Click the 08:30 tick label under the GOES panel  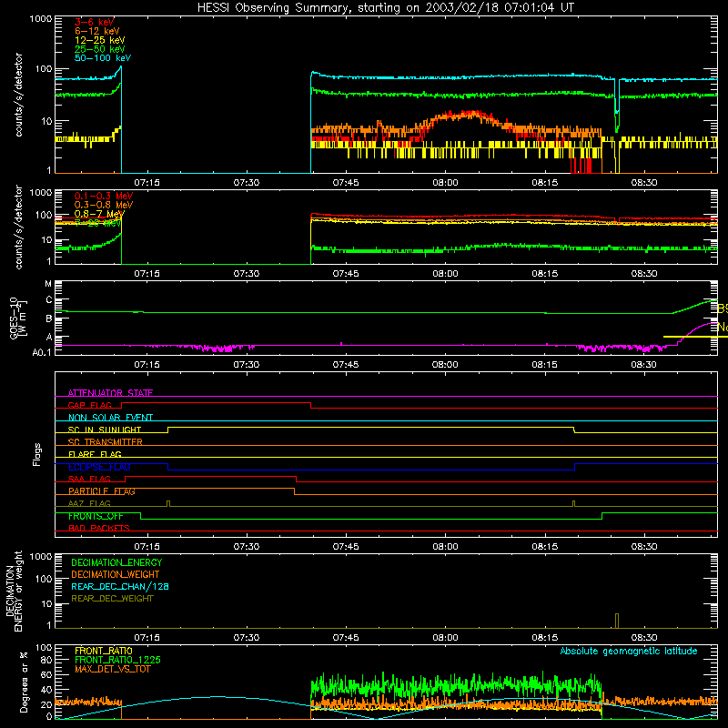[644, 365]
